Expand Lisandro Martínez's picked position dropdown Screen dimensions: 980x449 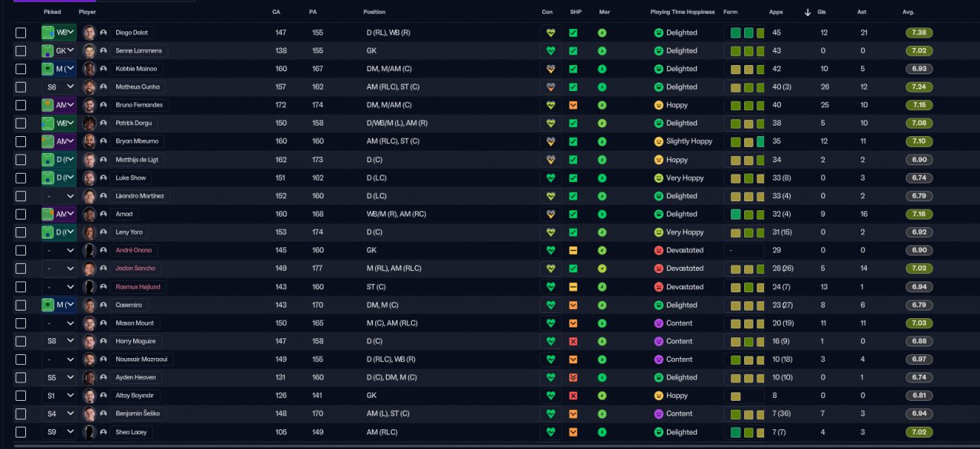pos(59,196)
